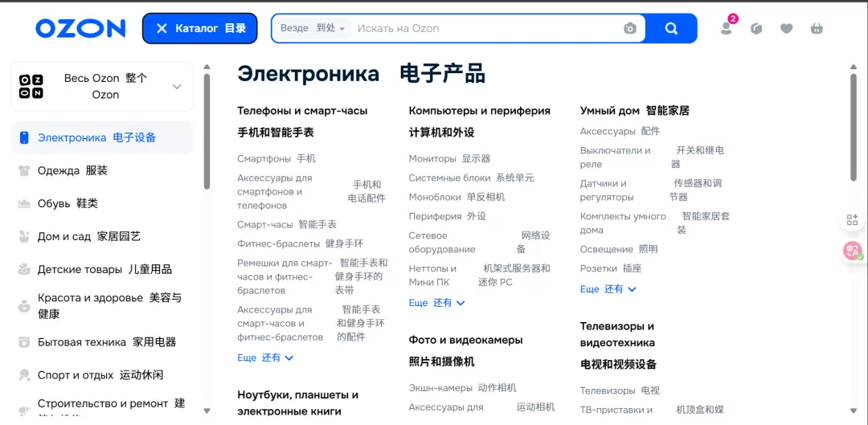Click the sidebar category list scrollbar
This screenshot has height=425, width=868.
(x=207, y=131)
